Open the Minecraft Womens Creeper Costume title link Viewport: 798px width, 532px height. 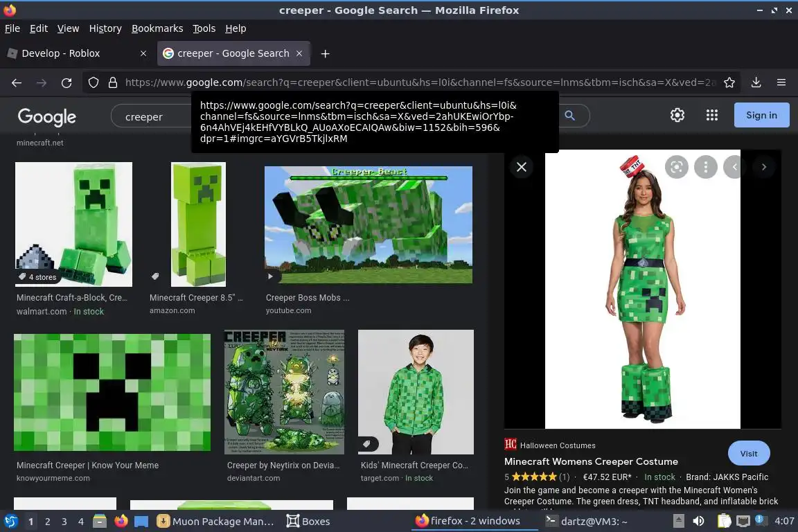[591, 462]
